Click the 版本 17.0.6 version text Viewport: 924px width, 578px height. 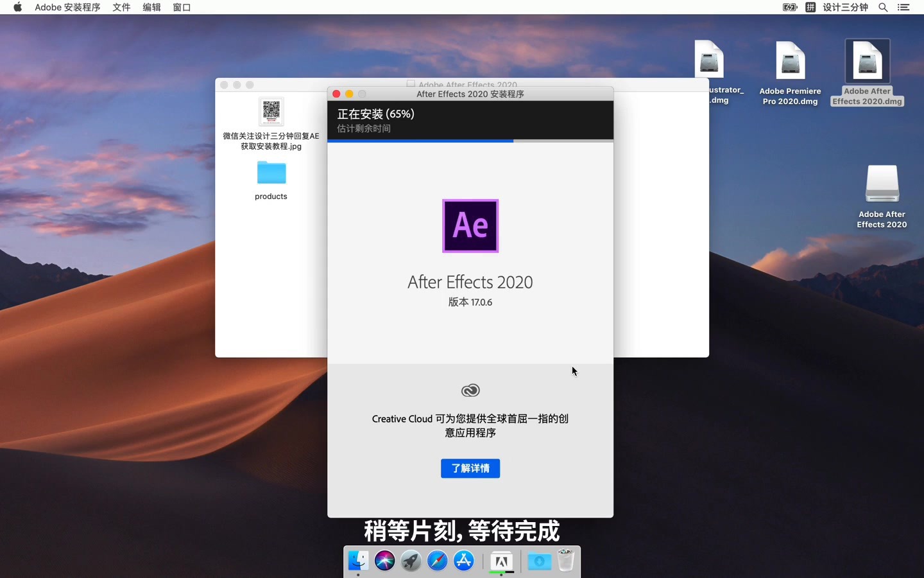tap(470, 302)
